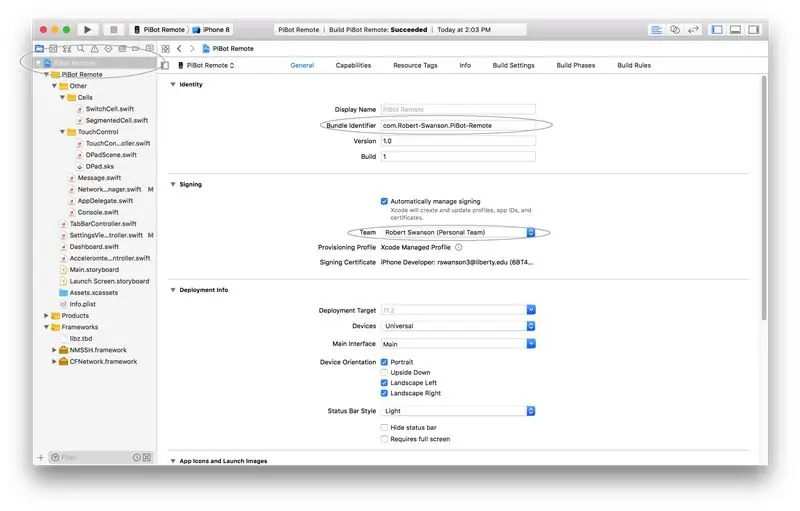The image size is (800, 511).
Task: Switch to the Standard editor
Action: point(656,30)
